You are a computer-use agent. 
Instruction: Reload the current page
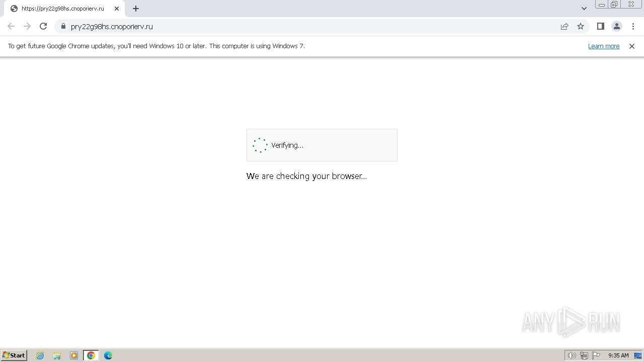[43, 26]
